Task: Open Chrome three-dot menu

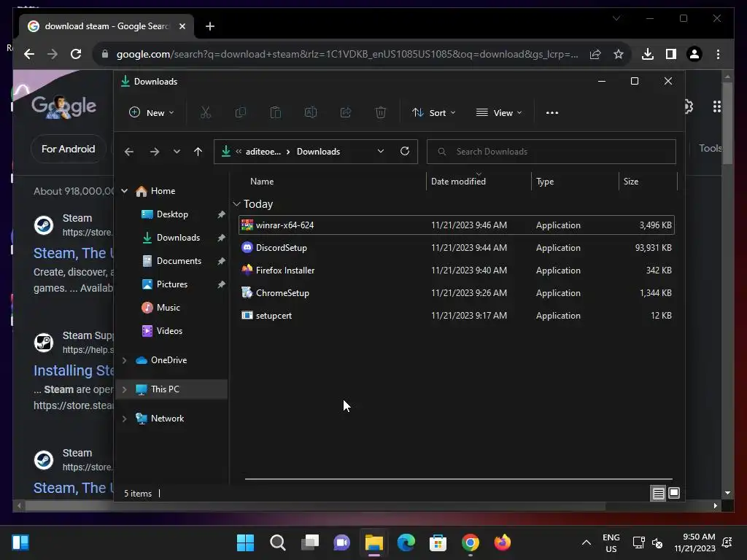Action: point(718,54)
